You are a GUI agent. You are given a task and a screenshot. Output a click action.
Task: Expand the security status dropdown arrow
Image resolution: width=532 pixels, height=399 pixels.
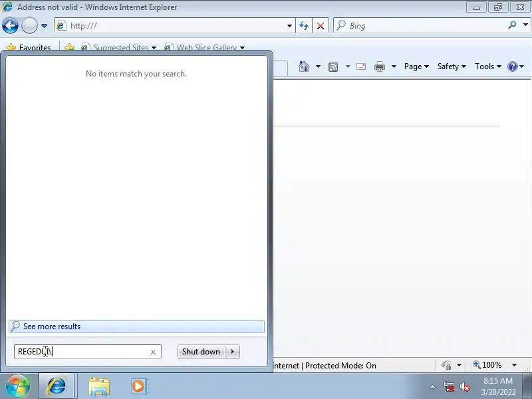[459, 365]
